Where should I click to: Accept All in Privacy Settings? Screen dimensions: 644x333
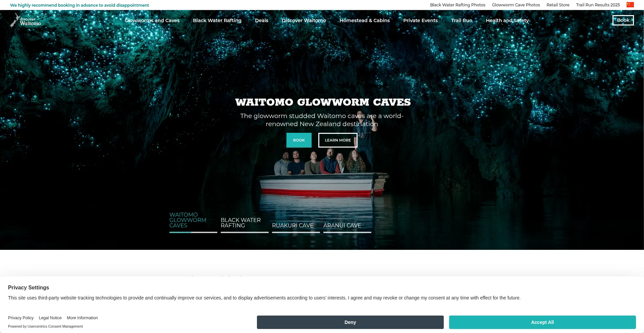coord(542,322)
